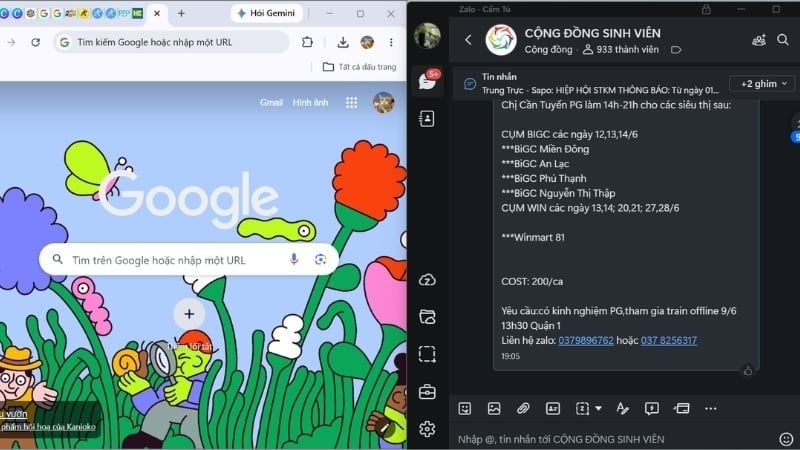Search messages in Zalo chat
Viewport: 800px width, 450px height.
[x=783, y=40]
